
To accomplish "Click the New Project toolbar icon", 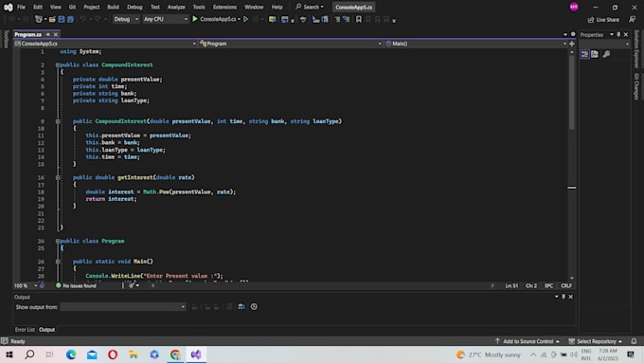I will point(39,19).
